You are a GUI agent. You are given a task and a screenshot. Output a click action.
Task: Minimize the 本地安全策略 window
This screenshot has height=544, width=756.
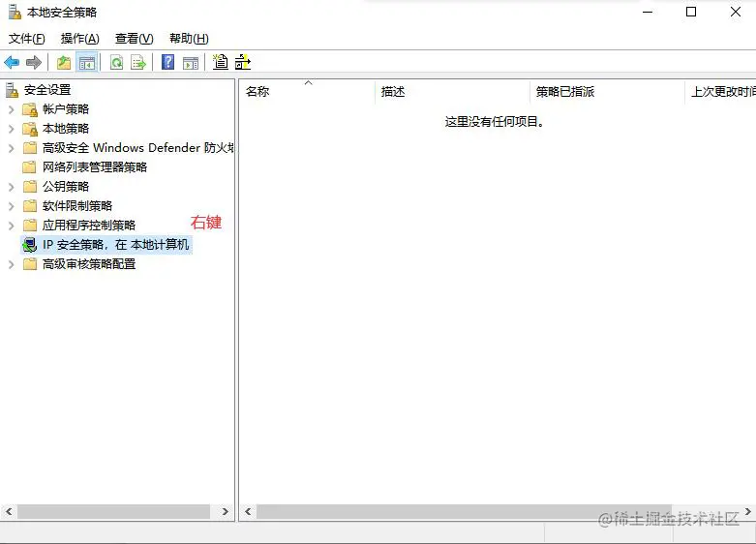click(648, 12)
